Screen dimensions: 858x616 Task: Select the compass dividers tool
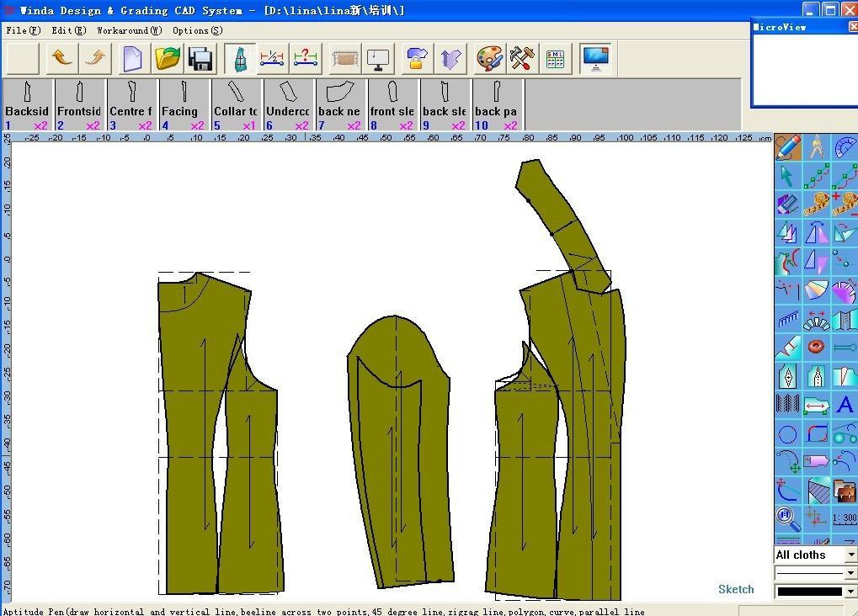tap(817, 148)
